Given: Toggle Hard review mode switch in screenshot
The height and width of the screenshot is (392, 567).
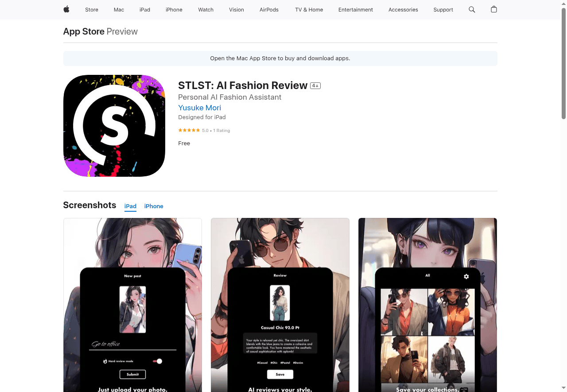Looking at the screenshot, I should coord(158,361).
